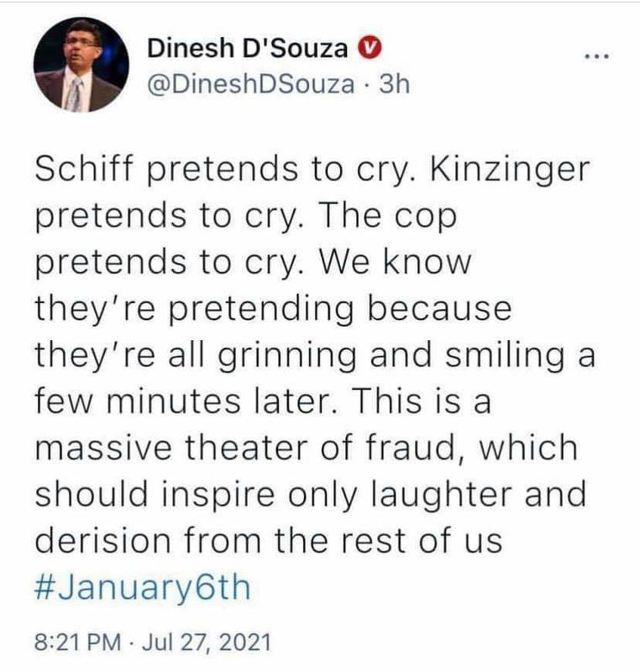This screenshot has height=672, width=640.
Task: Open the three-dot more options menu
Action: pyautogui.click(x=596, y=56)
